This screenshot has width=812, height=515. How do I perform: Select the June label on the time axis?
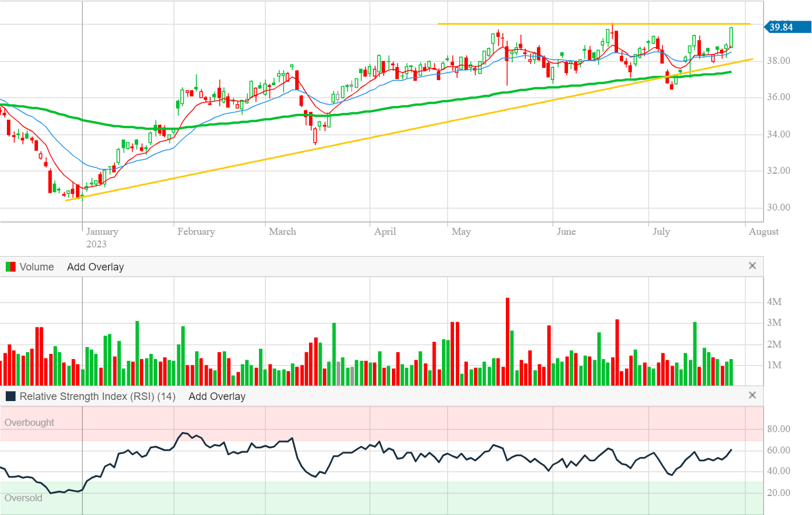[x=566, y=232]
